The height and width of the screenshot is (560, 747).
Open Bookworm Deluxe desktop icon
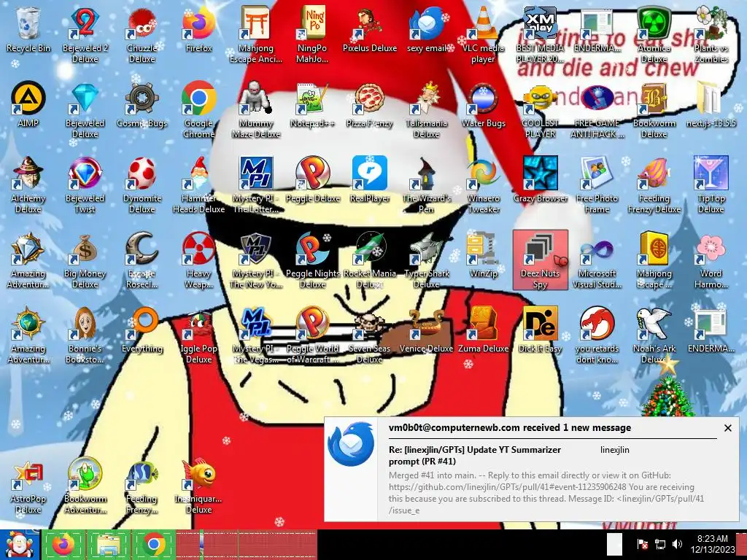pos(654,109)
